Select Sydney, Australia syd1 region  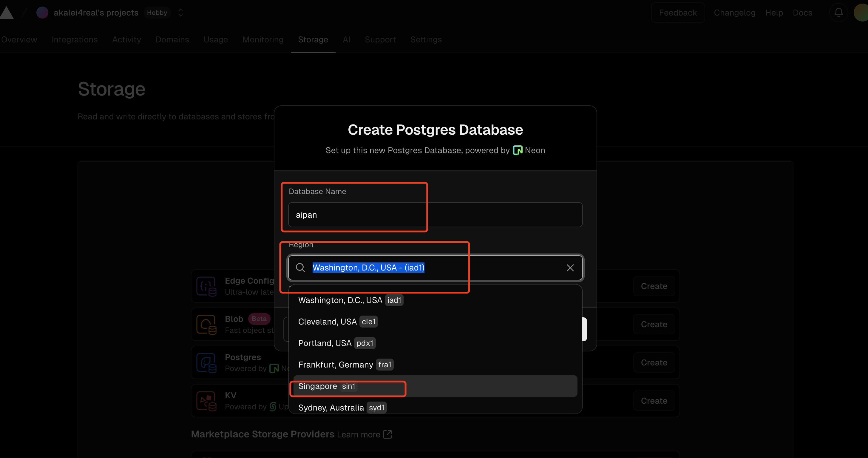click(x=435, y=408)
